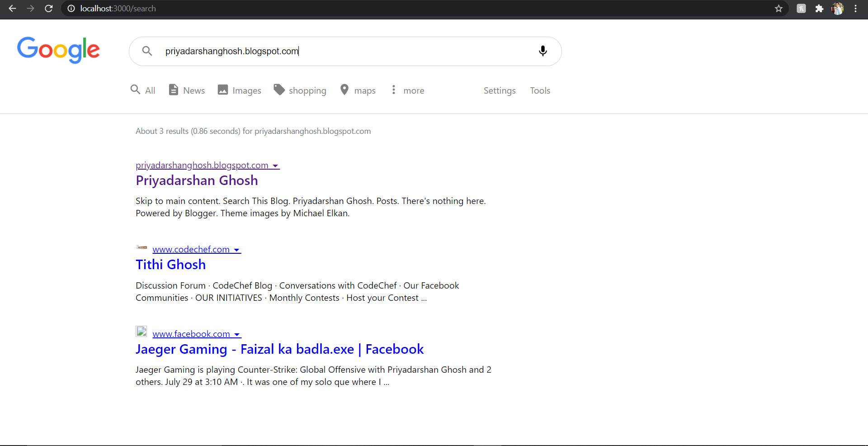Image resolution: width=868 pixels, height=446 pixels.
Task: Open search Settings
Action: point(500,90)
